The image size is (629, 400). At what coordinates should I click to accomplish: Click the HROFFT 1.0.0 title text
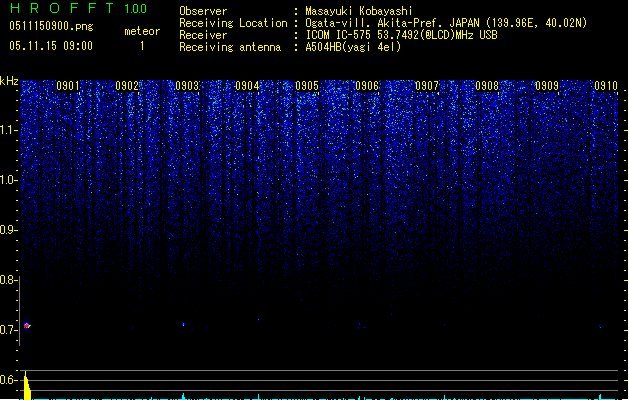(x=78, y=8)
